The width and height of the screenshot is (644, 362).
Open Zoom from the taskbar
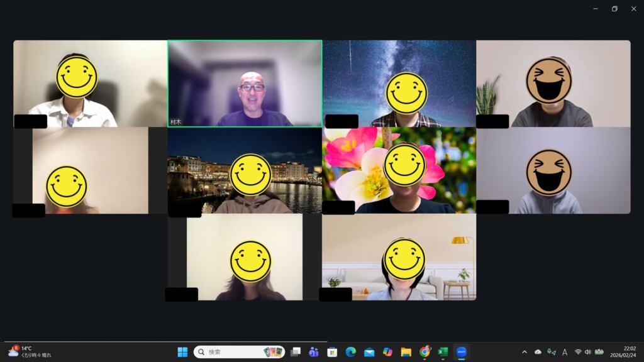461,352
